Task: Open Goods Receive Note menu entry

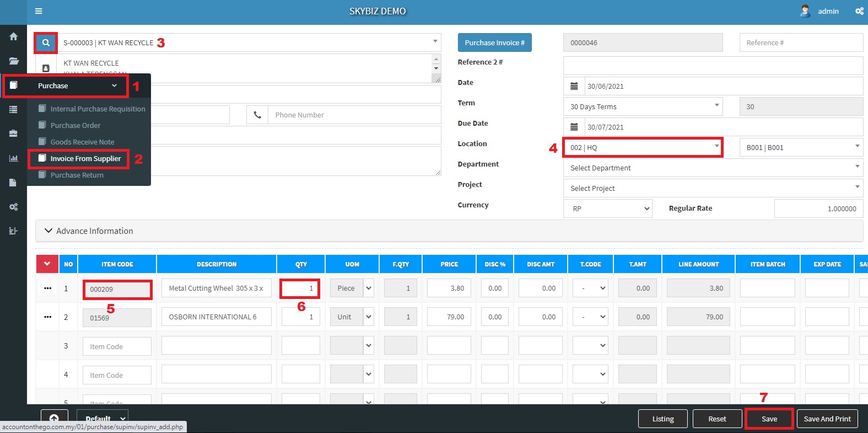Action: (82, 142)
